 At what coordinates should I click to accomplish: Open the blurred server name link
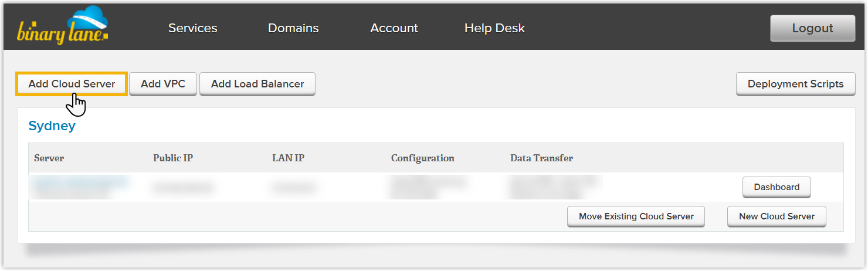80,184
